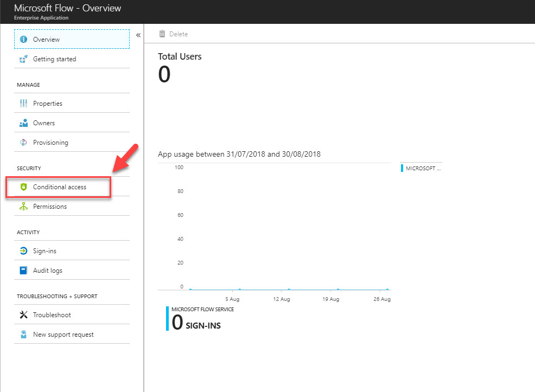Click the Conditional access shield icon

click(x=23, y=187)
